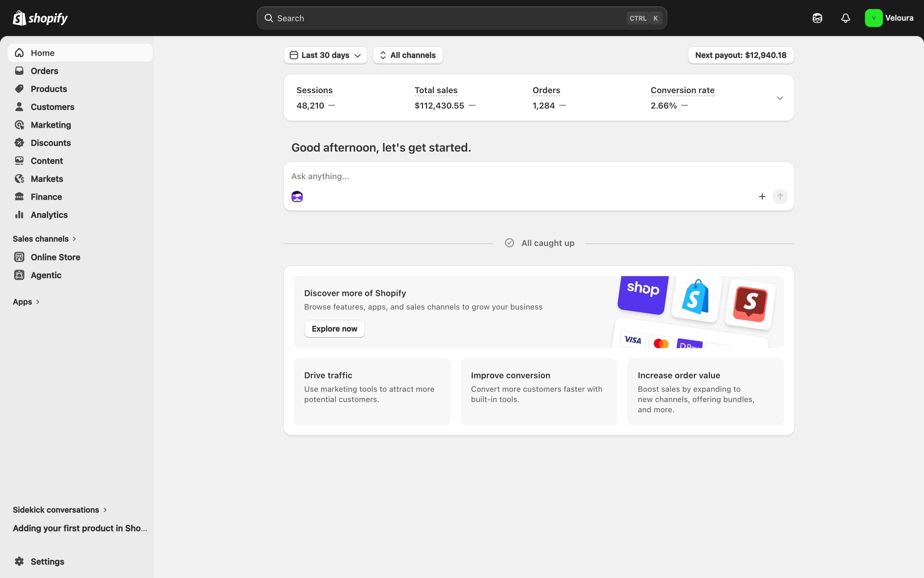
Task: Open the notifications bell
Action: [x=845, y=18]
